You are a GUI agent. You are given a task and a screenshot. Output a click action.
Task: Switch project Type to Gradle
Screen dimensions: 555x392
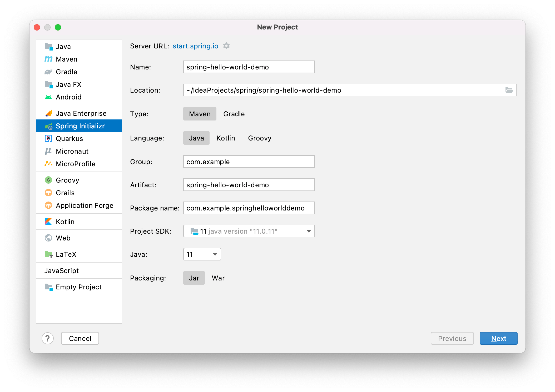coord(234,114)
